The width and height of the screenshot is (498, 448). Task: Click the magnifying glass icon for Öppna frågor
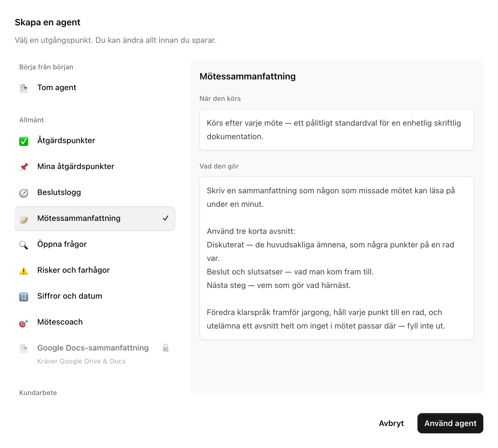tap(24, 245)
